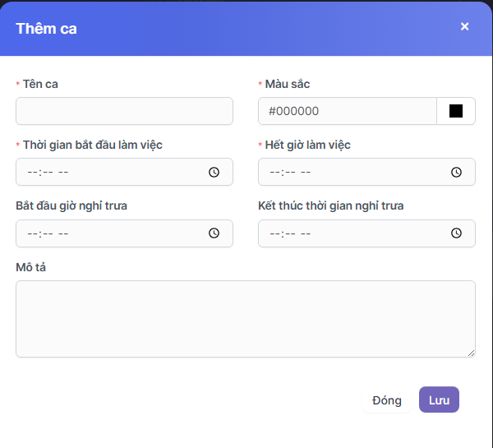Open time picker for Thời gian bắt đầu làm việc
493x448 pixels.
pos(214,173)
